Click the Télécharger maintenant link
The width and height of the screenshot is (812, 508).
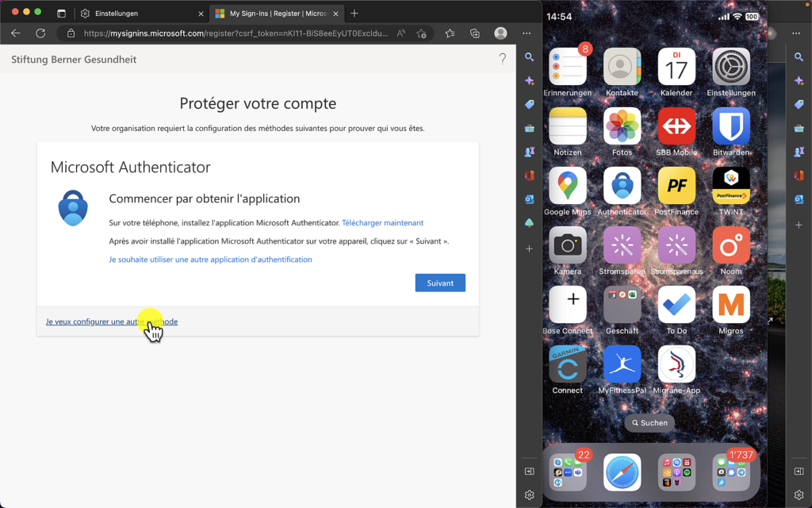pos(383,223)
